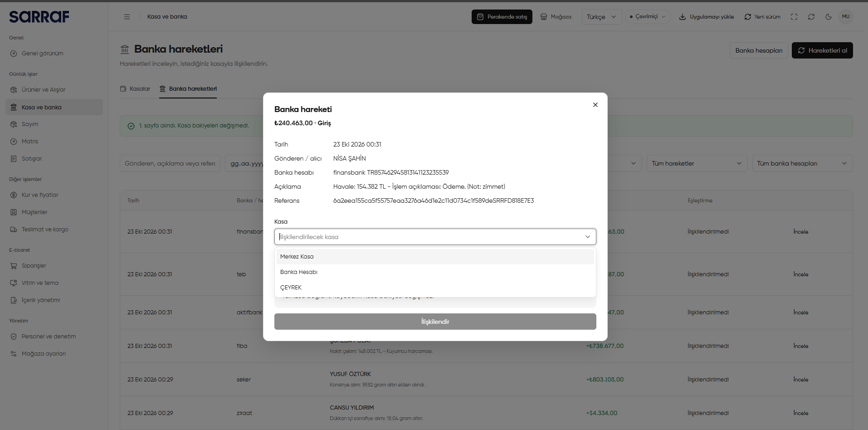This screenshot has height=430, width=868.
Task: Click İncele for the seker row
Action: [801, 380]
